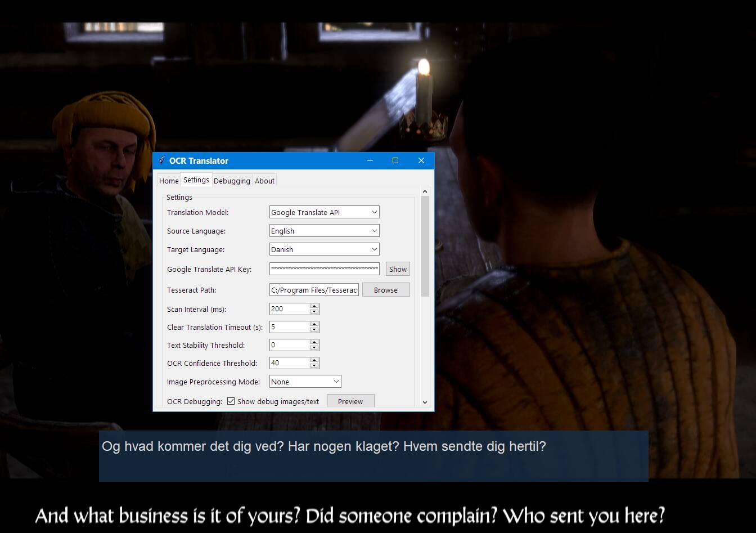Open the Source Language dropdown
756x533 pixels.
pos(325,231)
